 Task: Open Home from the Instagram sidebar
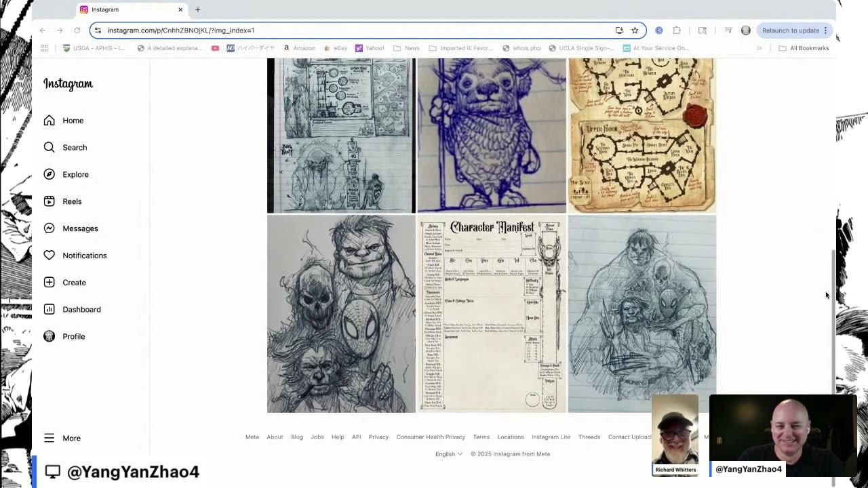64,121
